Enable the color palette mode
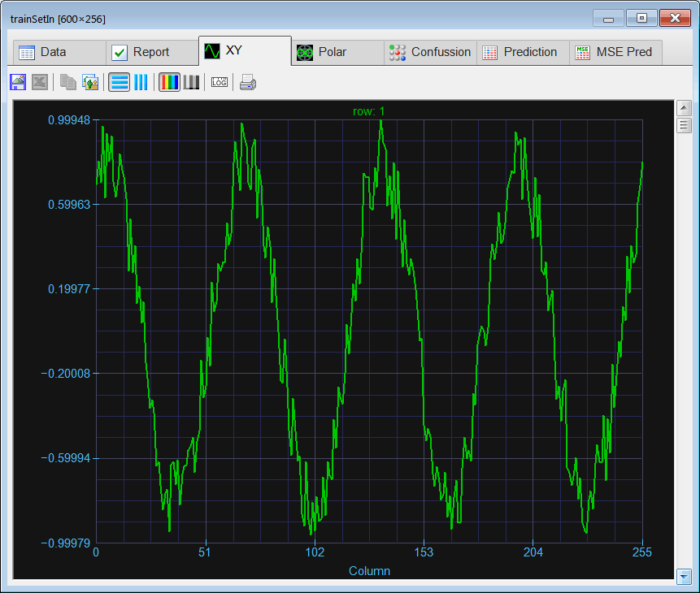 (x=170, y=82)
